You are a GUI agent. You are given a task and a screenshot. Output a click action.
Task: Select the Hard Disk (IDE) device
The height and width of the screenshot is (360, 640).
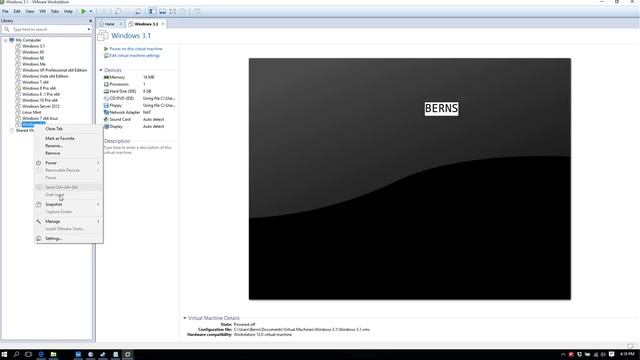(x=139, y=91)
